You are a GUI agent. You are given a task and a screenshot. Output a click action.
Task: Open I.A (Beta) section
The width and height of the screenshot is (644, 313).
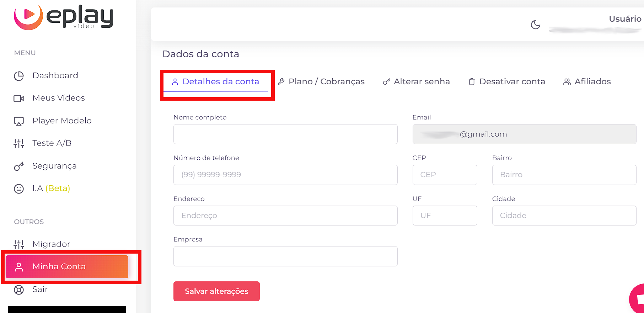click(x=51, y=188)
